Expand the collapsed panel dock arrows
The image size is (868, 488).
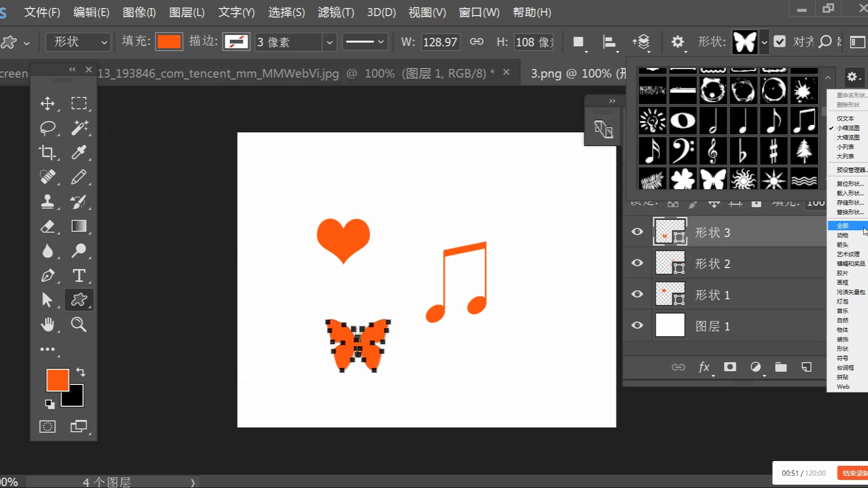pyautogui.click(x=612, y=101)
